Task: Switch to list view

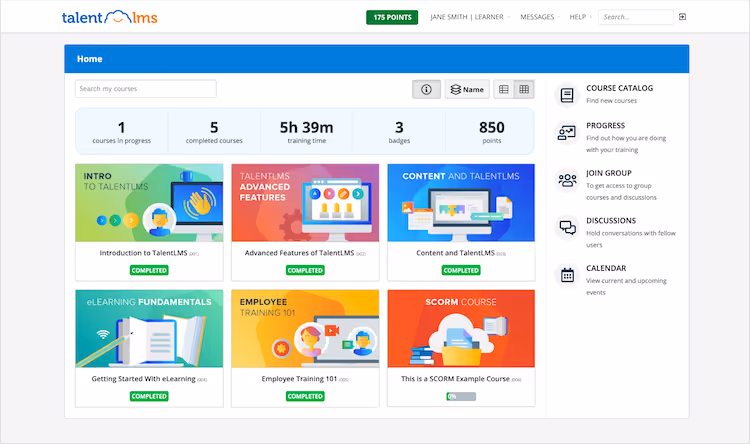Action: pos(504,89)
